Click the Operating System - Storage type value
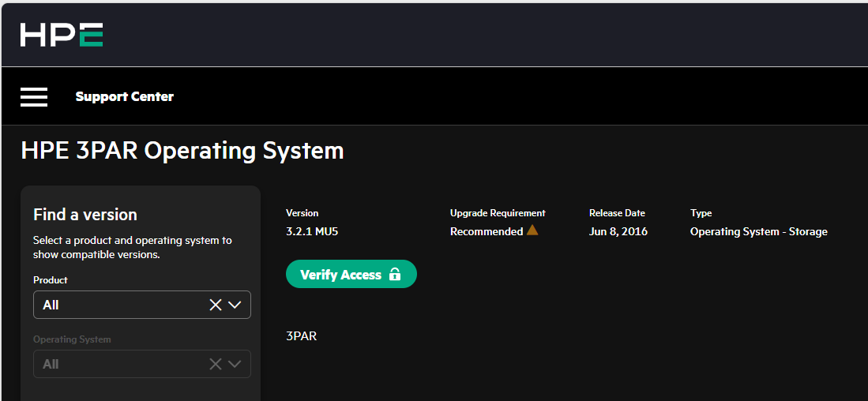This screenshot has width=868, height=401. click(758, 231)
